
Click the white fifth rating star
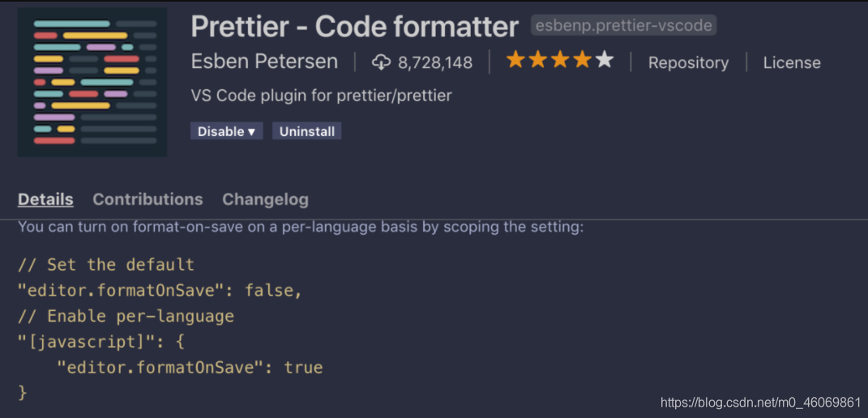point(605,61)
